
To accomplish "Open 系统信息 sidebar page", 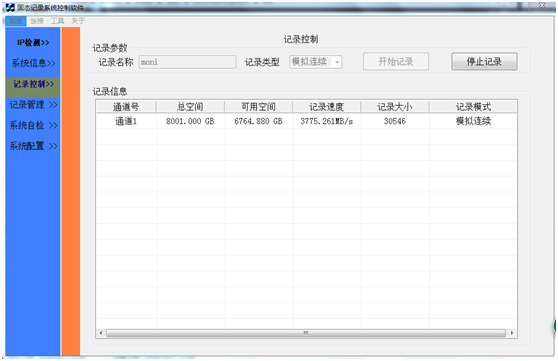I will point(33,63).
